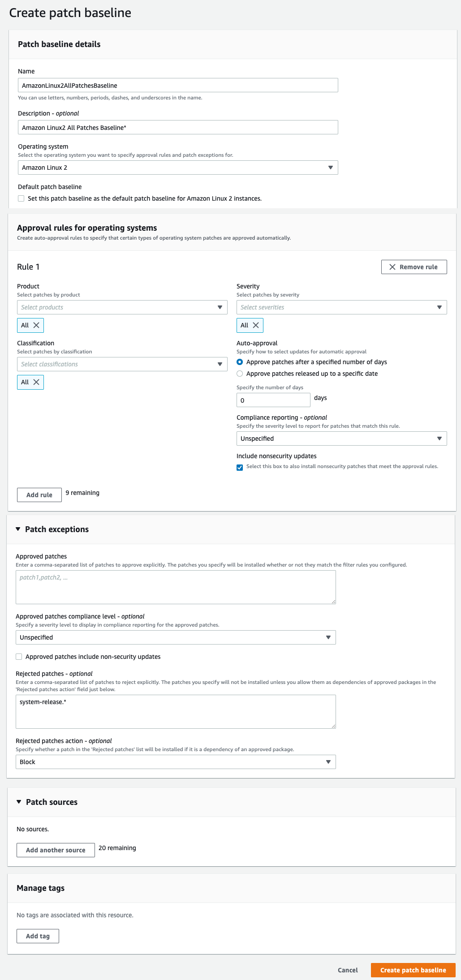Open the Select classifications dropdown
Viewport: 461px width, 980px height.
tap(122, 364)
